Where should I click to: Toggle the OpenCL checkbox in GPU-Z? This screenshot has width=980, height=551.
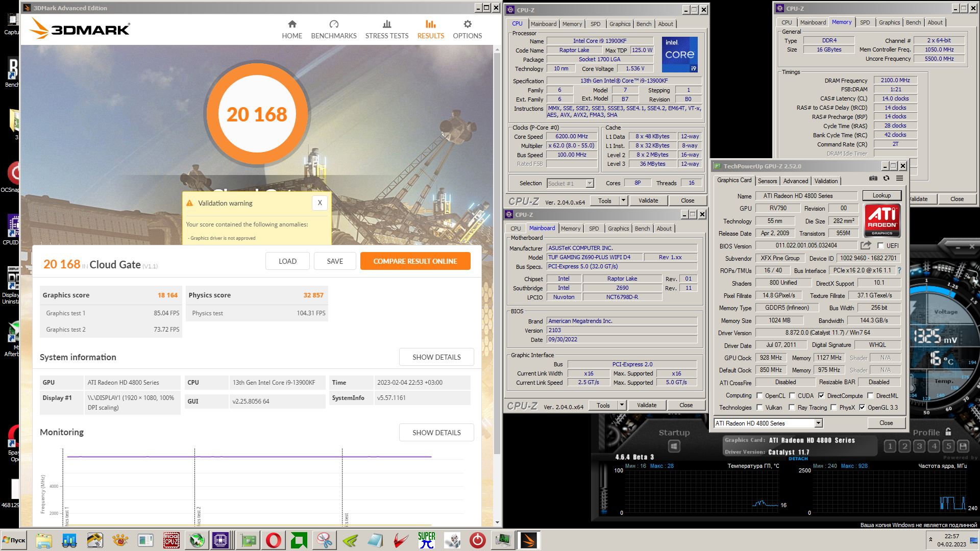759,395
